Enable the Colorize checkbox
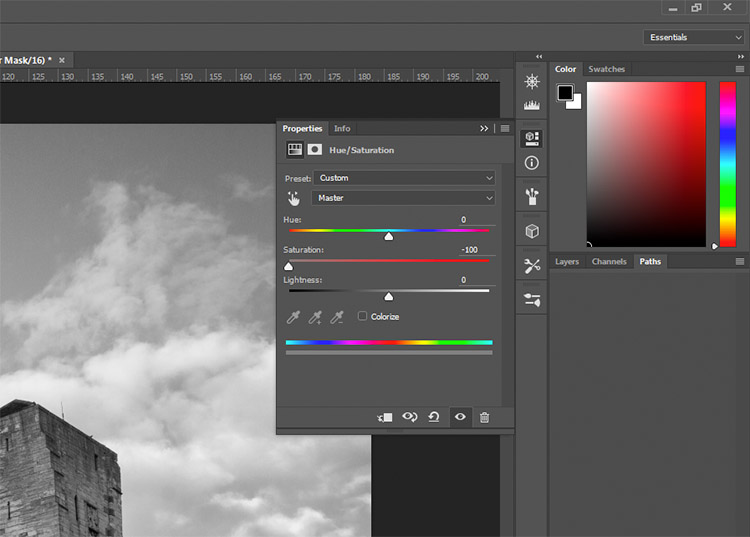 pos(363,316)
